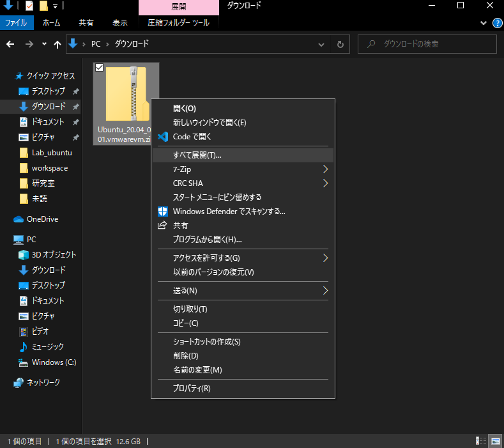Switch to details view in status bar
This screenshot has height=448, width=504.
[482, 441]
